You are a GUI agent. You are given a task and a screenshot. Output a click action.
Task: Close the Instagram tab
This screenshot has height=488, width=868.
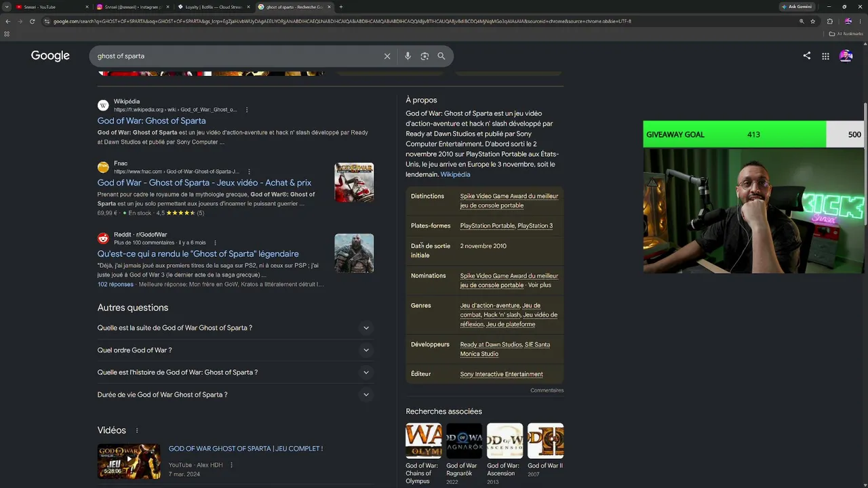click(167, 7)
